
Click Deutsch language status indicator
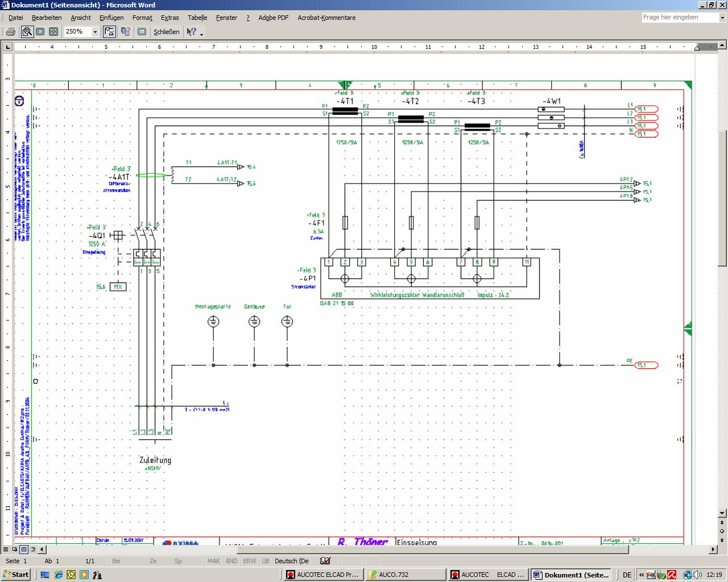[x=292, y=561]
